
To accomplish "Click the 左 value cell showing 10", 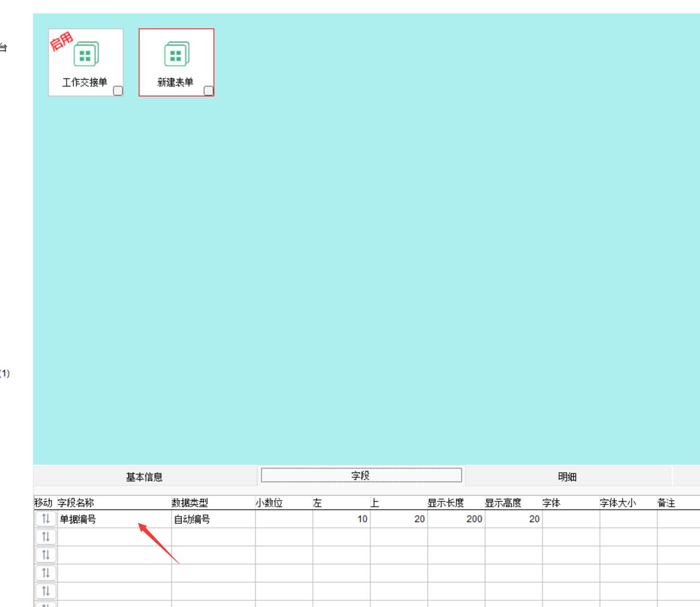I will pyautogui.click(x=341, y=519).
